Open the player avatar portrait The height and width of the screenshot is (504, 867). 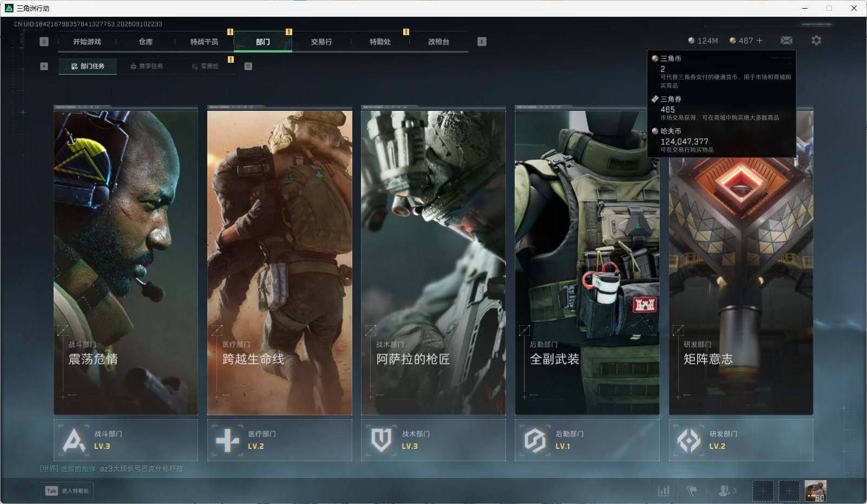pos(815,491)
